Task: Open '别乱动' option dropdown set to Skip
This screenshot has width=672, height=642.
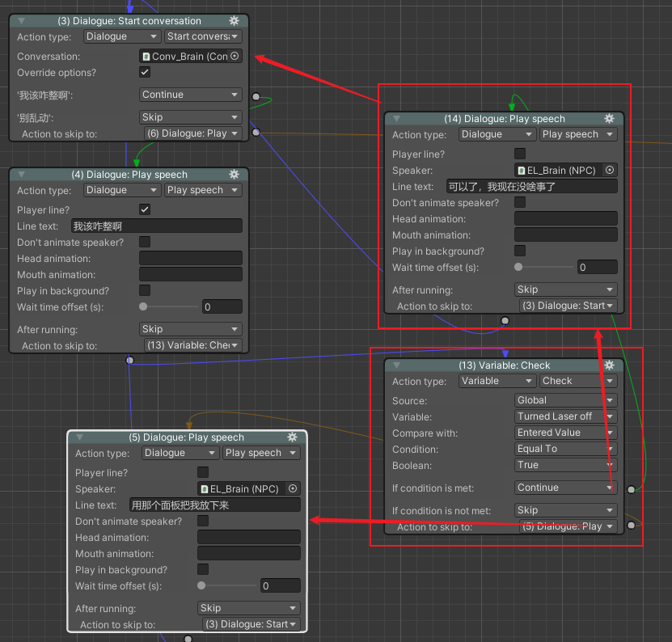Action: click(x=191, y=117)
